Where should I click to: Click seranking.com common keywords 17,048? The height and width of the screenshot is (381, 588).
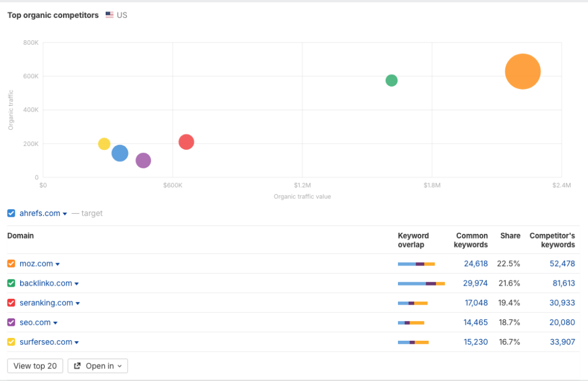coord(476,302)
